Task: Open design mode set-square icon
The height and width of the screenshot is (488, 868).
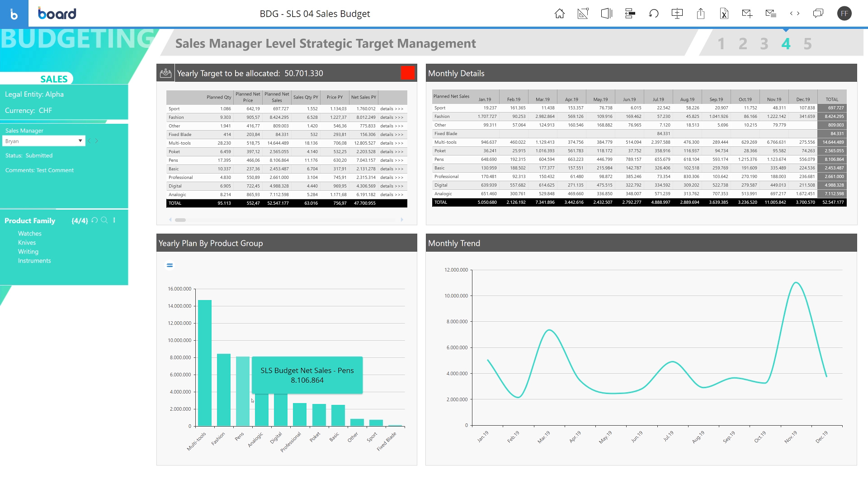Action: click(x=583, y=14)
